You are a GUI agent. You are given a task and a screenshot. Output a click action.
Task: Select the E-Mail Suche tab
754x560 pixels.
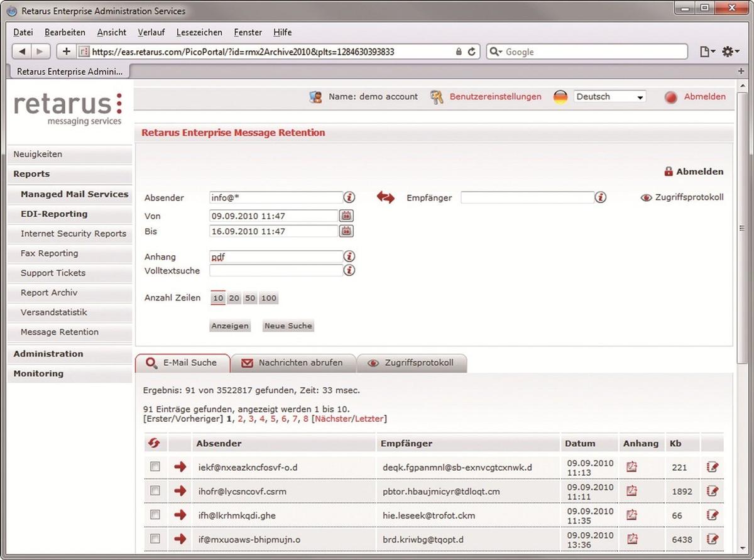click(x=182, y=363)
